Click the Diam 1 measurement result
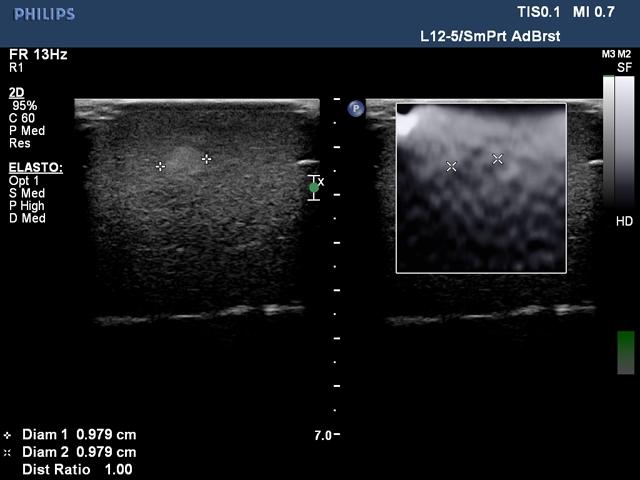 [70, 435]
